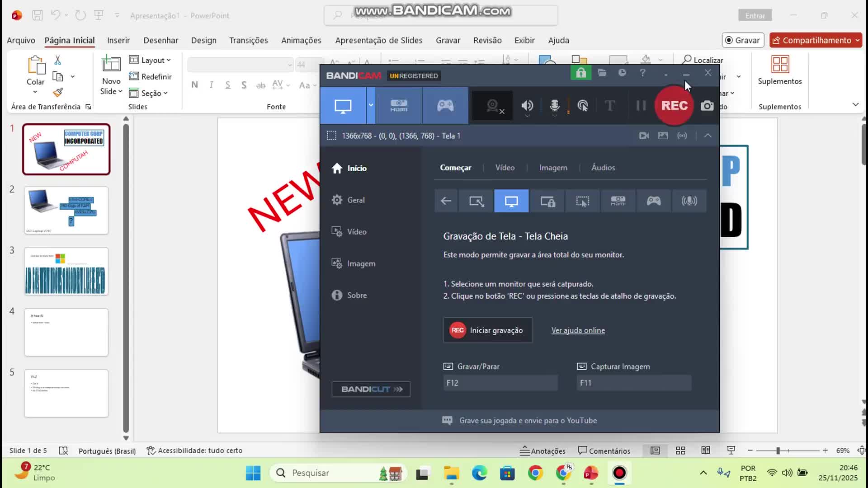This screenshot has height=488, width=868.
Task: Open Bandicam output folder icon
Action: pos(602,73)
